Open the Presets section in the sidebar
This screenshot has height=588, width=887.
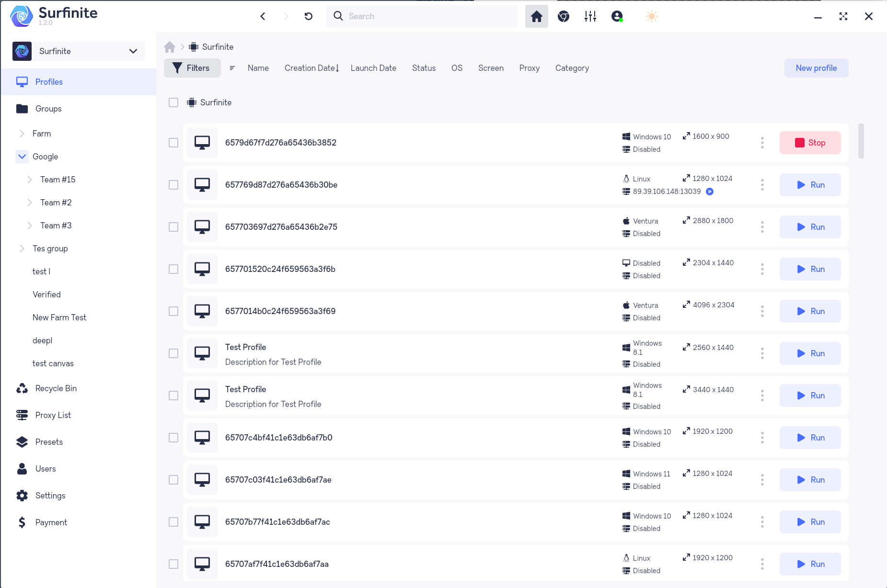49,441
